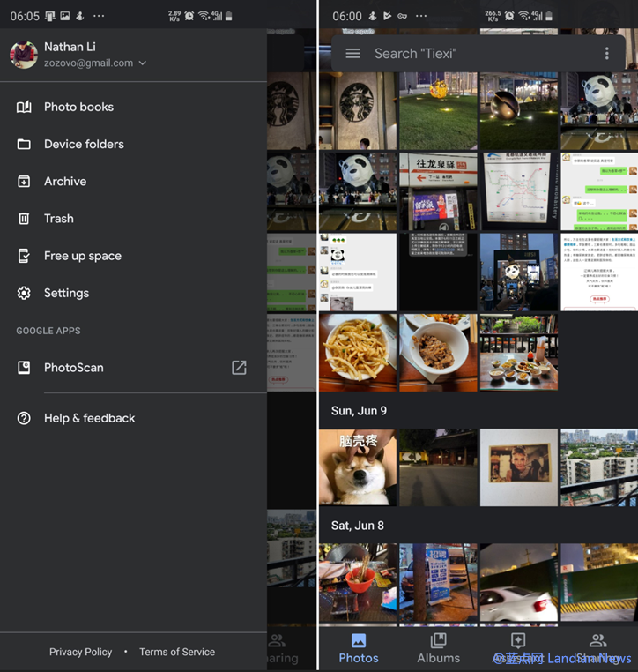This screenshot has width=638, height=672.
Task: Select the Sat, Jun 8 date header
Action: (358, 526)
